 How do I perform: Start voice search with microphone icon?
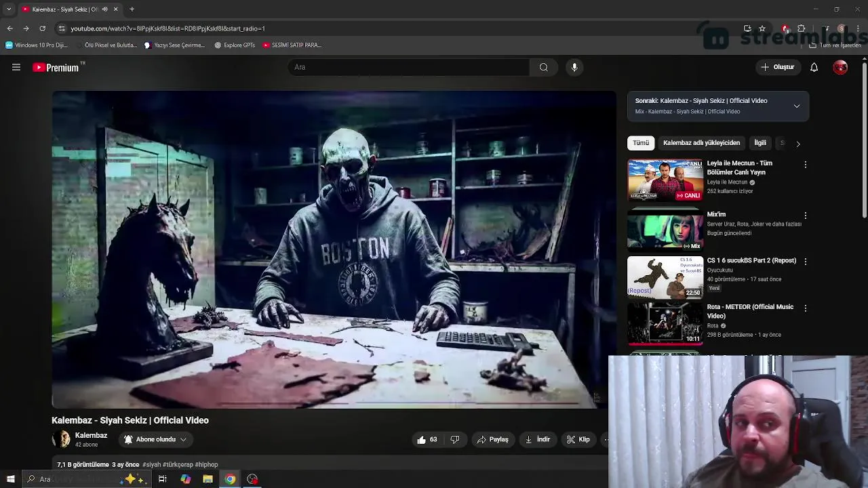point(574,67)
